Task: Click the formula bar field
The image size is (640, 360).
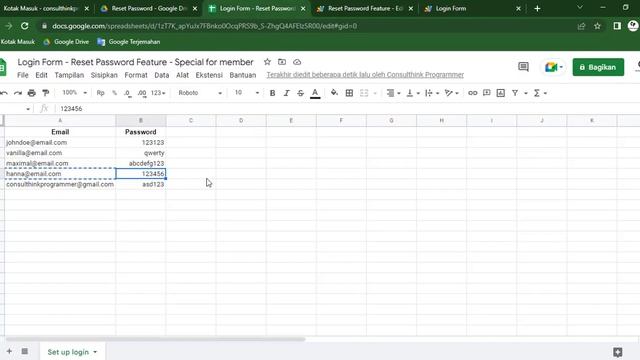Action: (347, 109)
